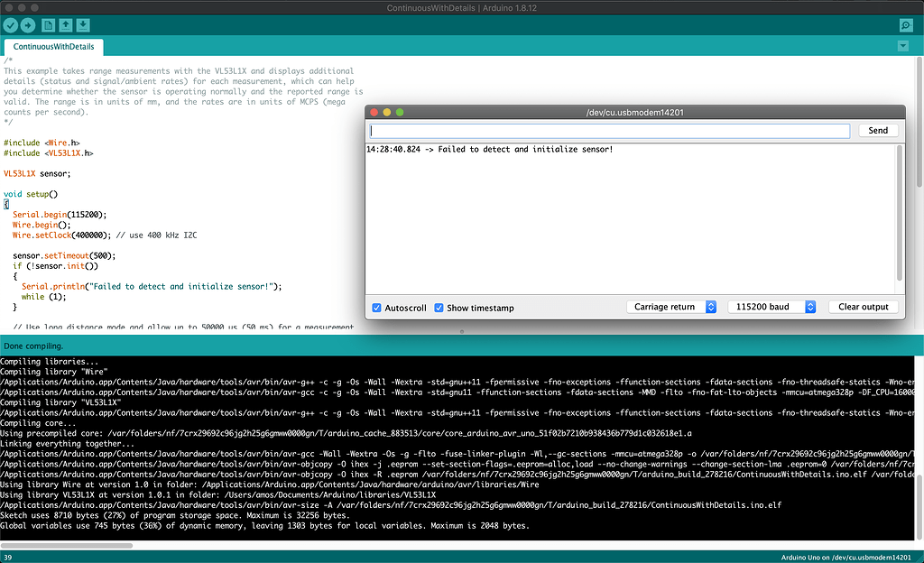
Task: Zoom the serial monitor with green button
Action: click(400, 112)
